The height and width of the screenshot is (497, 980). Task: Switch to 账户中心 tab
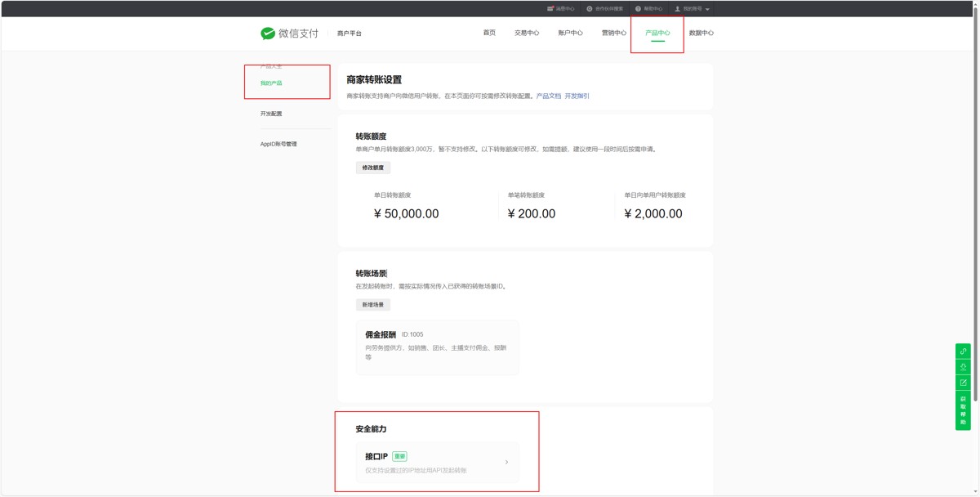pyautogui.click(x=570, y=34)
